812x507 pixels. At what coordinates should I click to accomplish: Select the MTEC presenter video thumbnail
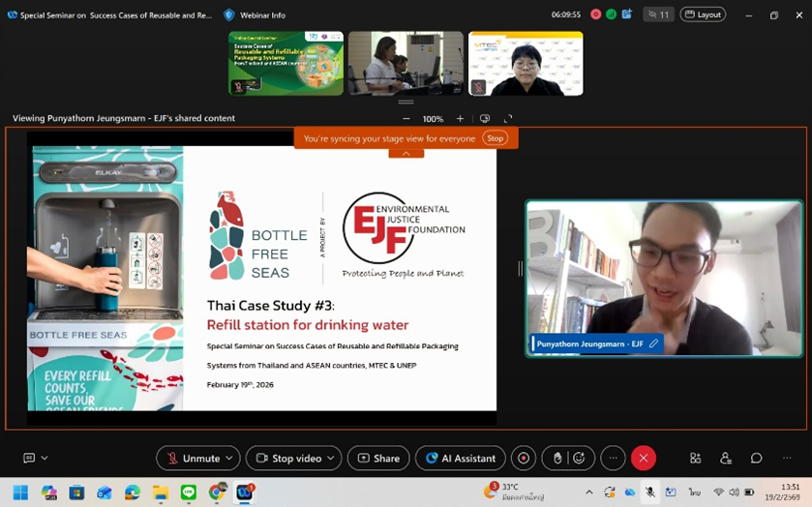[526, 64]
